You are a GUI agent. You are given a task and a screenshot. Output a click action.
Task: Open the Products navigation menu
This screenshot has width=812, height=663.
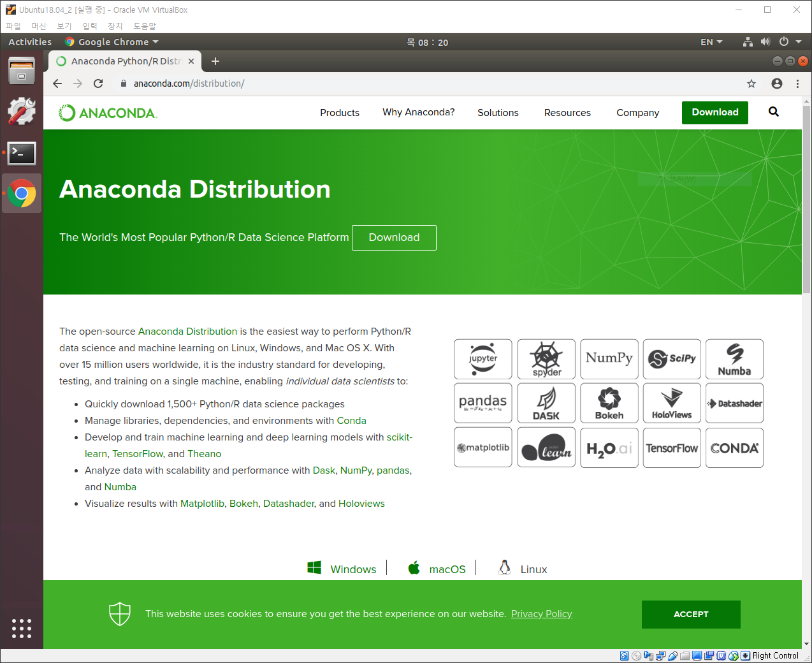coord(340,113)
